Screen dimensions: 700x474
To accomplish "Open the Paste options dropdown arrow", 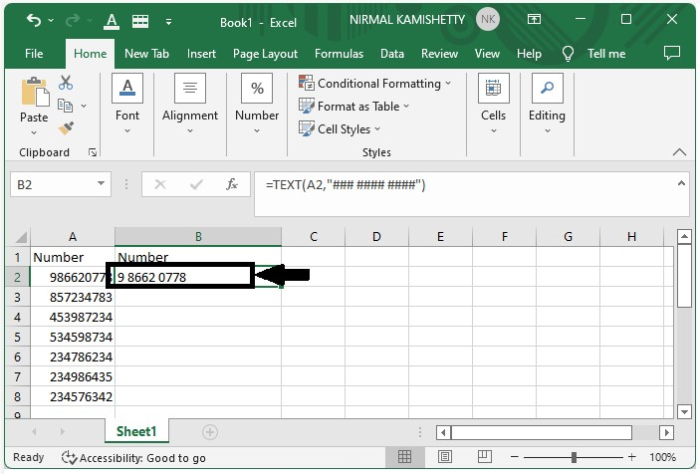I will (x=34, y=133).
